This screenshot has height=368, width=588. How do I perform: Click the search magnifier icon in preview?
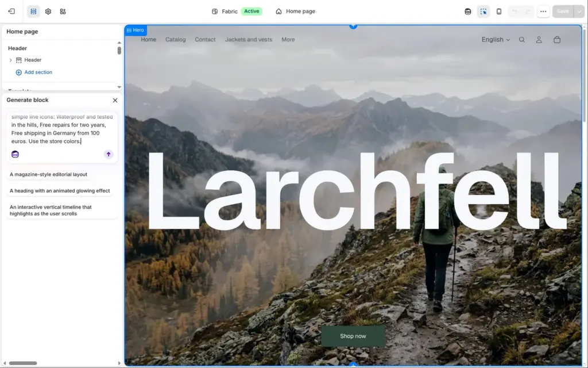[521, 40]
